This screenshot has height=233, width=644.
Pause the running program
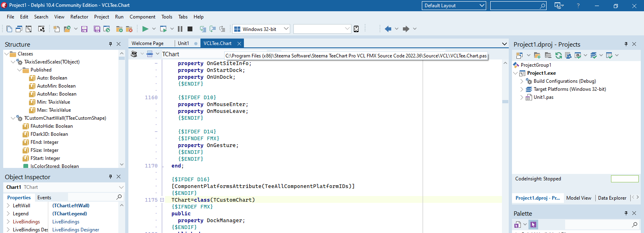[x=180, y=29]
